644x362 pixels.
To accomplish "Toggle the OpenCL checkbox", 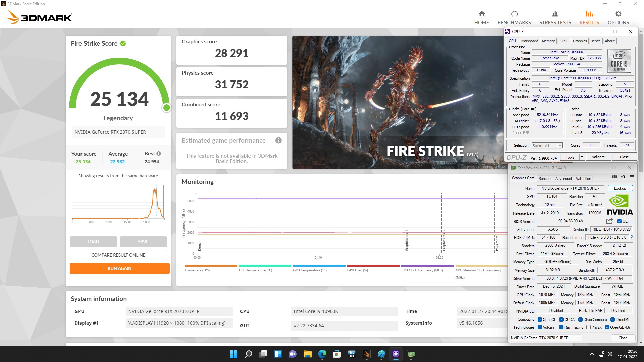I will pos(540,320).
